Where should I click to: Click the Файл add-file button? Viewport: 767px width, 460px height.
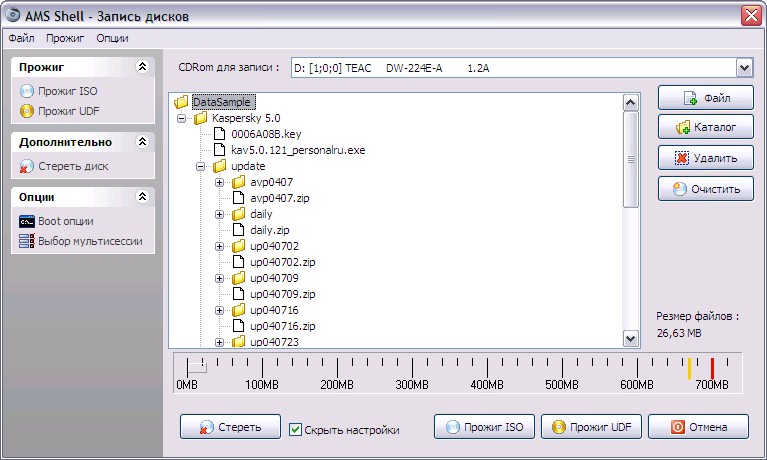[705, 98]
